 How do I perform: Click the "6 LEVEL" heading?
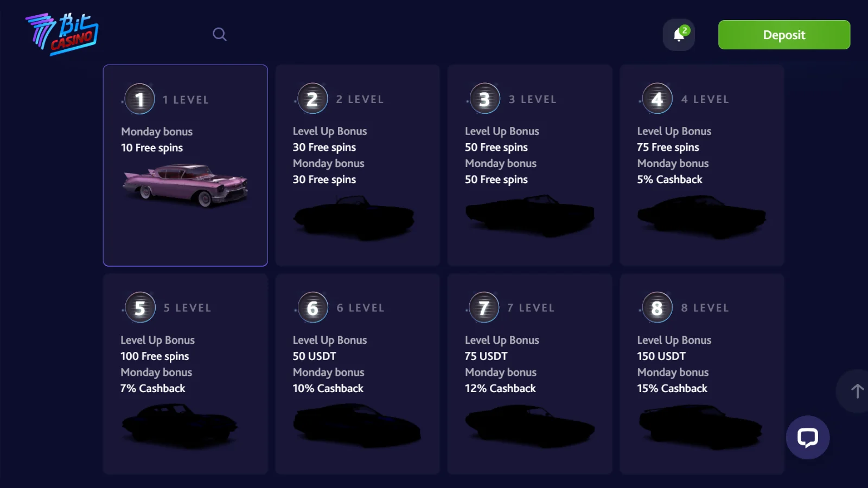coord(360,307)
